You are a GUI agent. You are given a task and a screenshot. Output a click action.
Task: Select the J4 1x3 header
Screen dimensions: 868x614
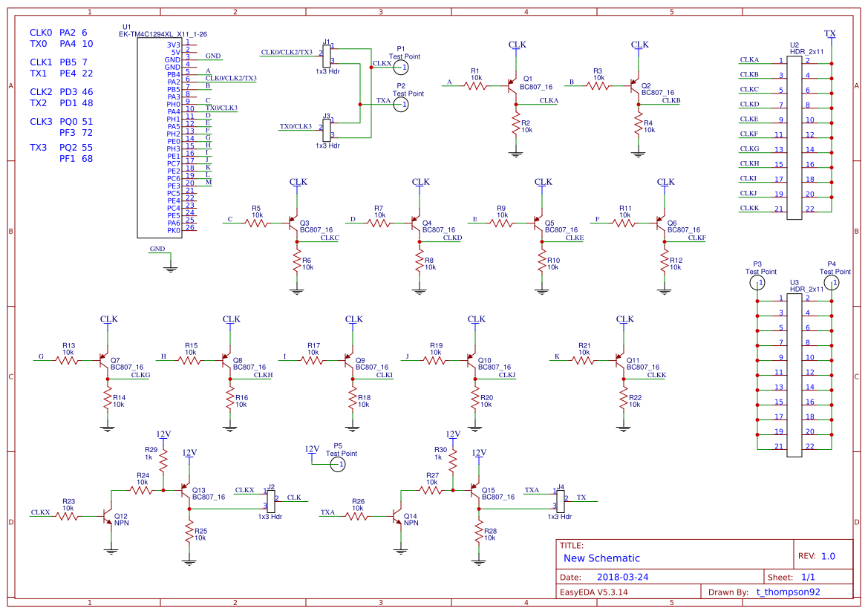(x=561, y=501)
